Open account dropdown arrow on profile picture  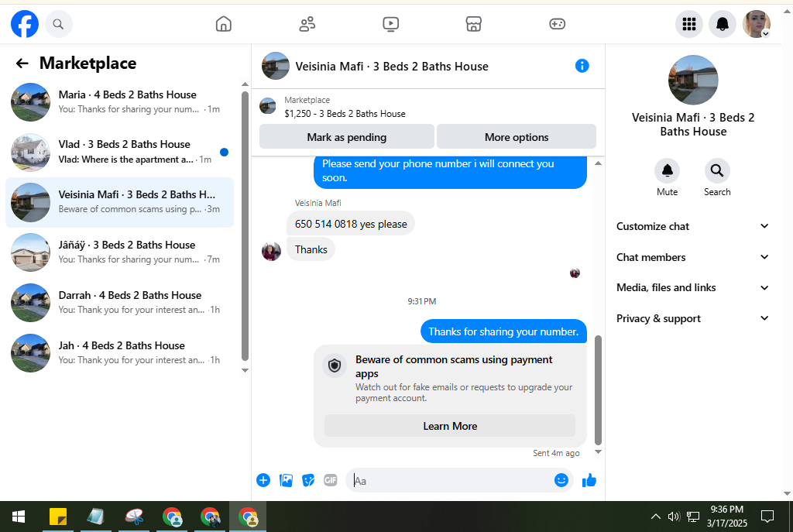766,34
